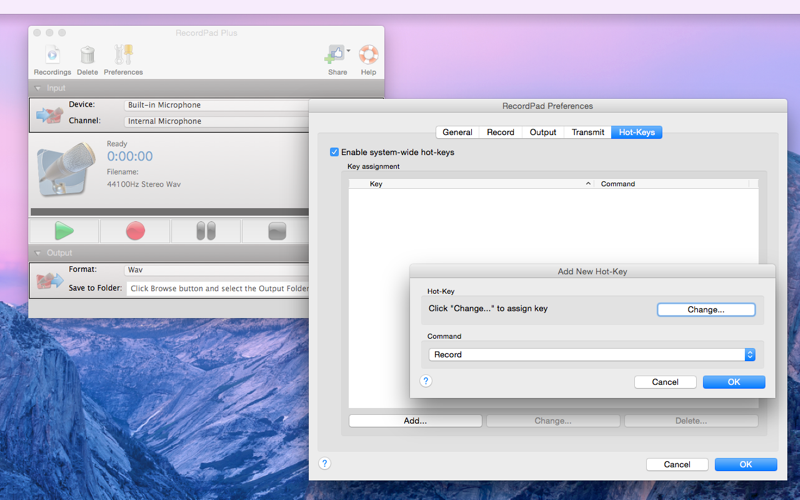Open the Share dropdown arrow
Image resolution: width=800 pixels, height=500 pixels.
tap(348, 51)
